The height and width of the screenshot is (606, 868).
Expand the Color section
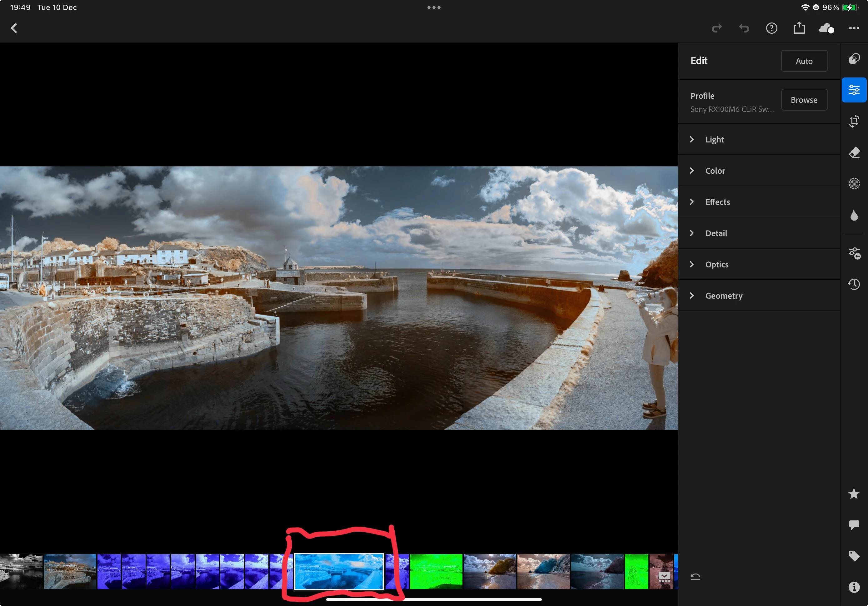[x=715, y=171]
